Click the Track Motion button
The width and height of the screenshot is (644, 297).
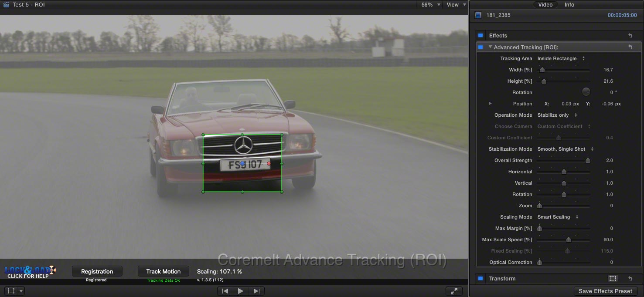[x=163, y=271]
